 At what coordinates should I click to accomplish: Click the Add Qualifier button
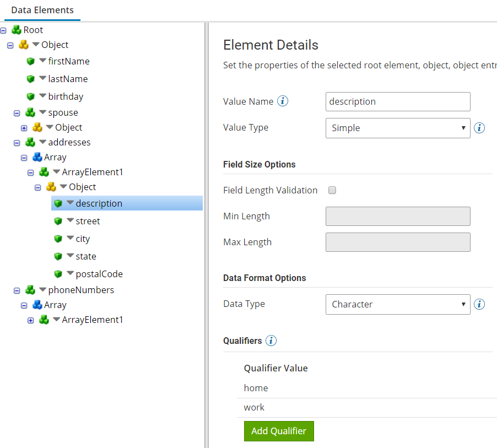point(279,431)
